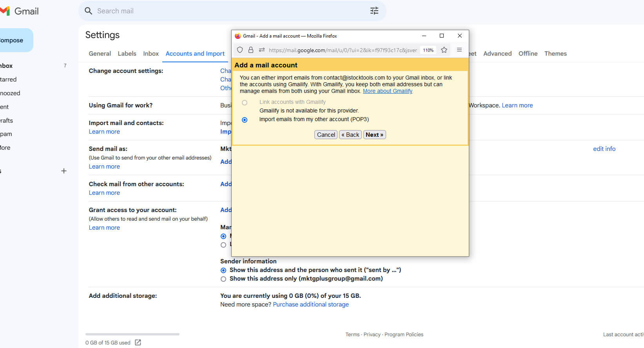This screenshot has width=644, height=348.
Task: Open the Sent folder in sidebar
Action: point(5,107)
